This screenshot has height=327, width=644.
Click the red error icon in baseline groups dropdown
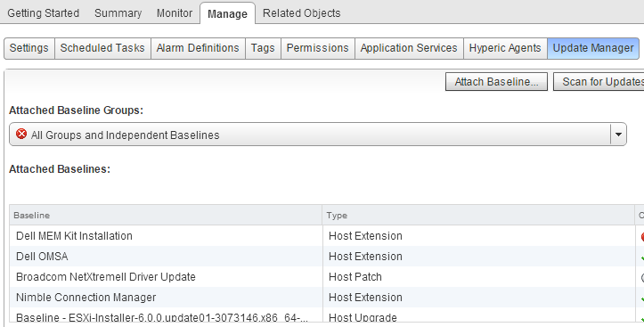(x=21, y=134)
